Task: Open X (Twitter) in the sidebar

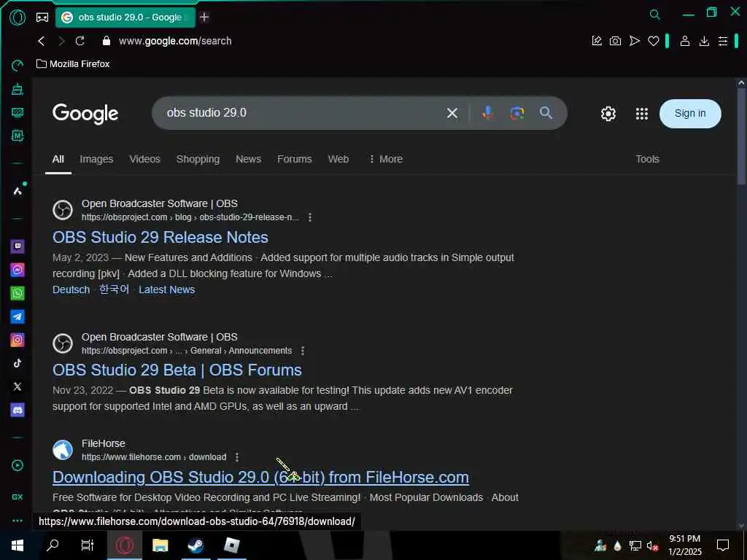Action: click(x=18, y=386)
